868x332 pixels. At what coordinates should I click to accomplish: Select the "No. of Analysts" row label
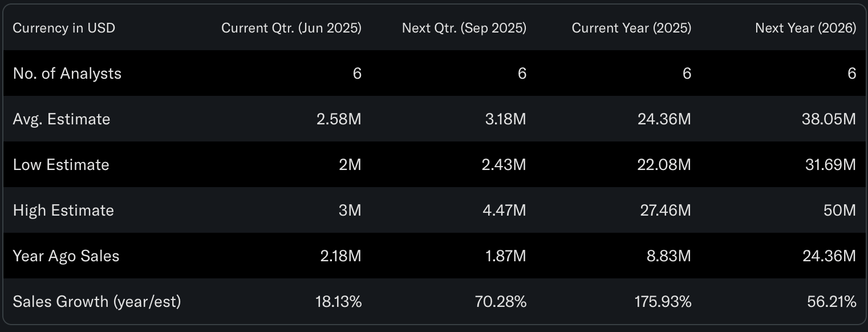[67, 74]
